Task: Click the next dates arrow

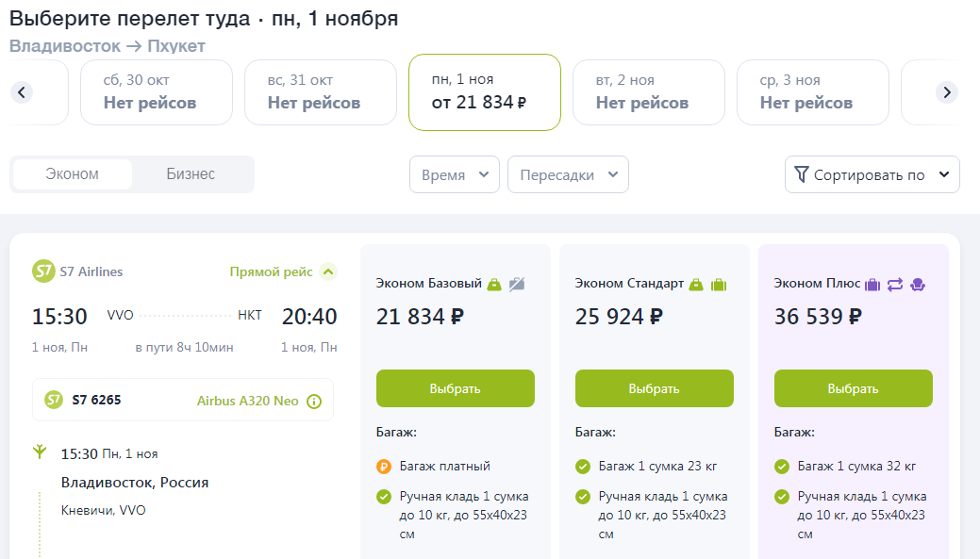Action: click(946, 92)
